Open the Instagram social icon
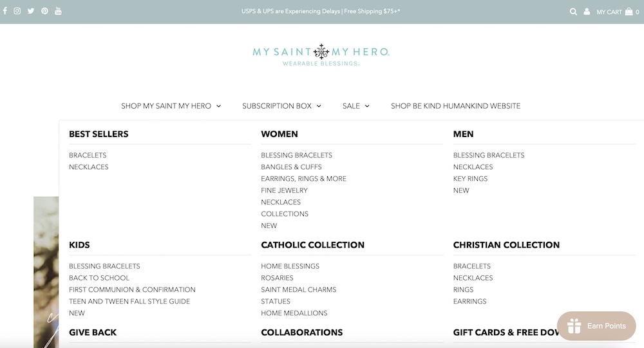The height and width of the screenshot is (348, 644). pyautogui.click(x=17, y=11)
